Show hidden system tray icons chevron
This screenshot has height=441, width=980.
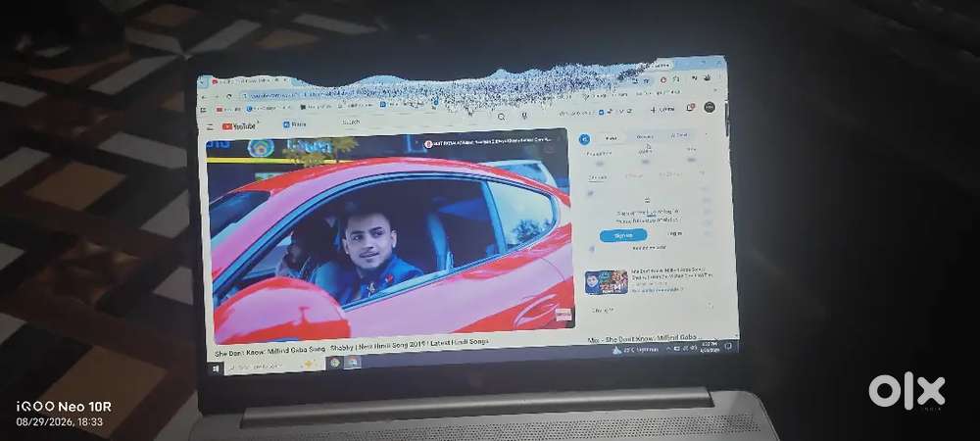tap(666, 349)
